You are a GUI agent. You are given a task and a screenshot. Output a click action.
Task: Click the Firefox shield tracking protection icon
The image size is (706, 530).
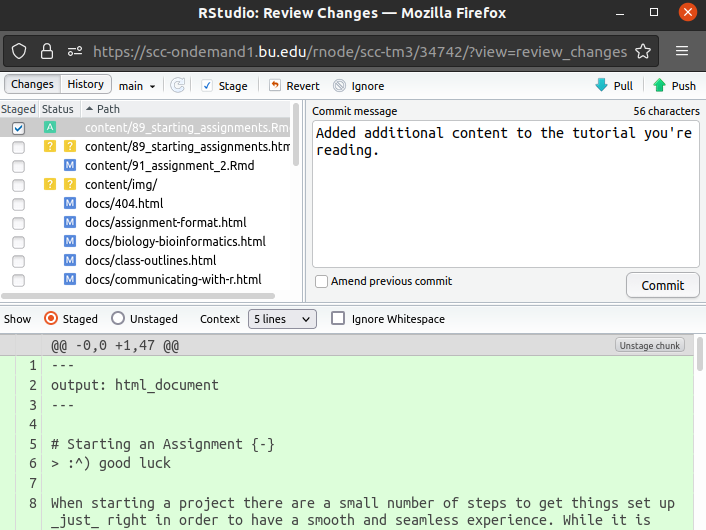click(20, 51)
